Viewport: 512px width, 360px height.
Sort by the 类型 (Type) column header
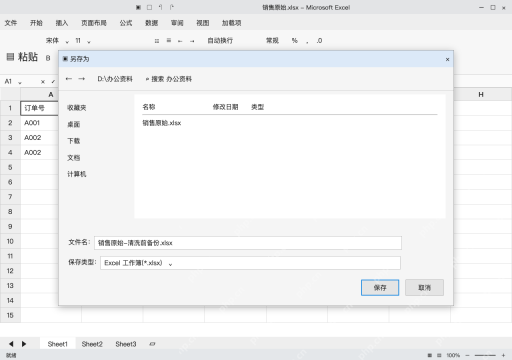pyautogui.click(x=258, y=107)
